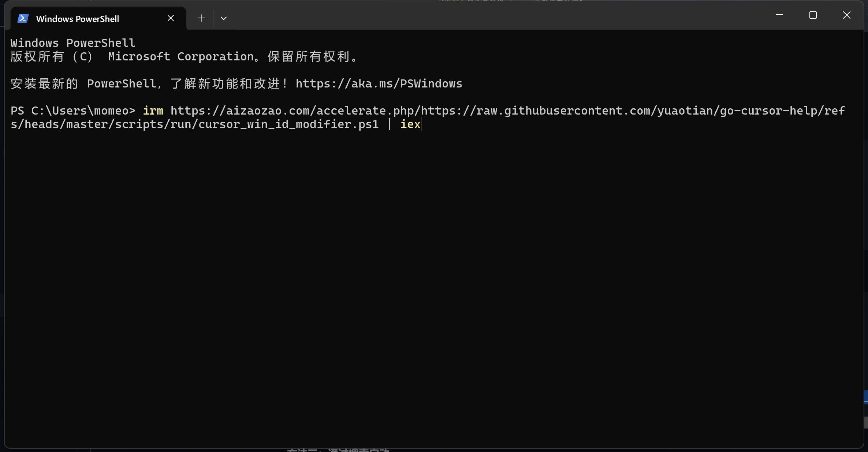868x452 pixels.
Task: Click the yellow iex command word
Action: pyautogui.click(x=410, y=124)
